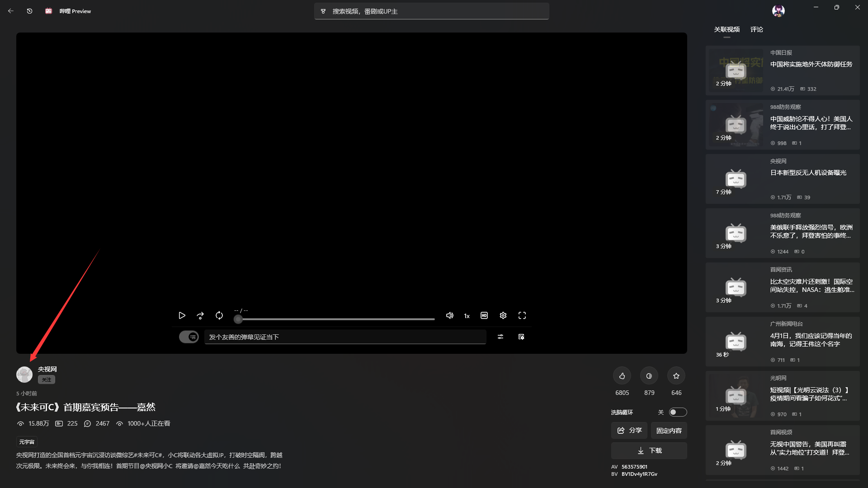Mute with the volume speaker icon
868x488 pixels.
click(x=449, y=315)
